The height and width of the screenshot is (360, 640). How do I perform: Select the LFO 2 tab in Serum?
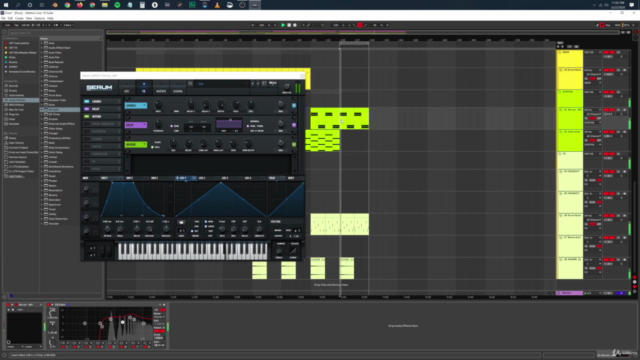[202, 178]
